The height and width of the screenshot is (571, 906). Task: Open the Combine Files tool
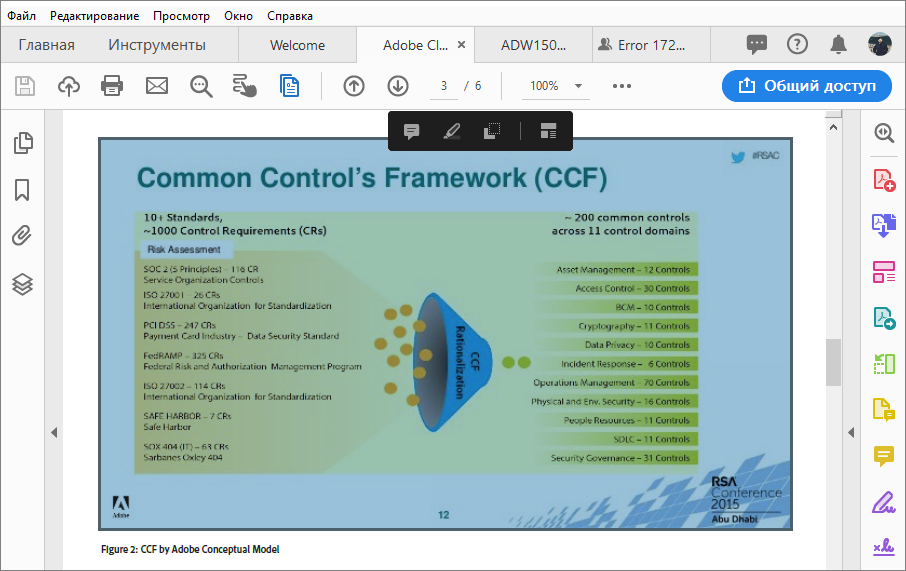pyautogui.click(x=884, y=225)
